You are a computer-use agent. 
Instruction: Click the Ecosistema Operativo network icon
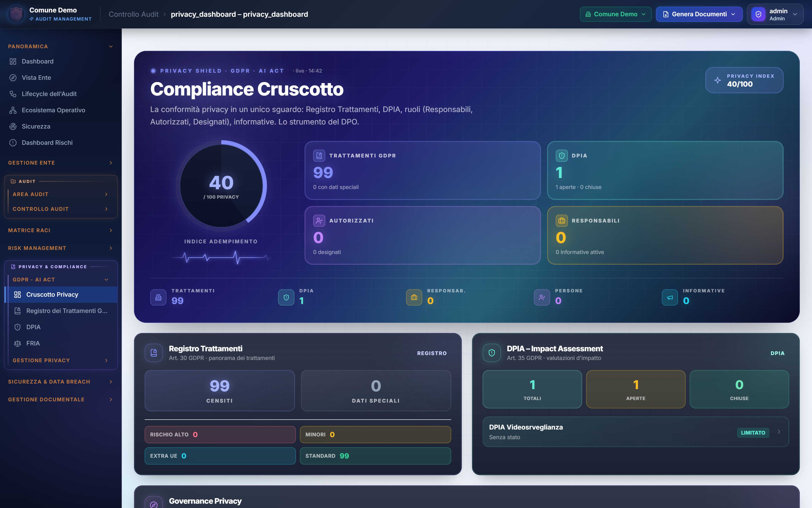click(13, 110)
